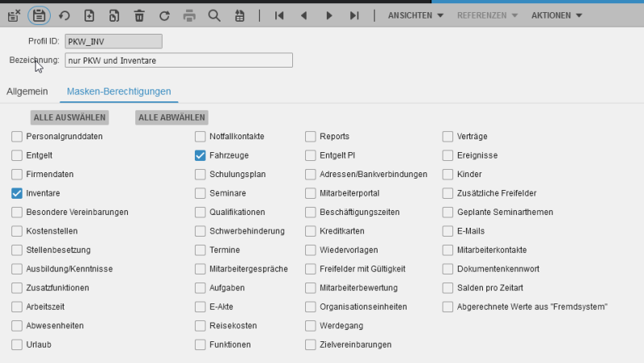Viewport: 644px width, 363px height.
Task: Enable the Reports checkbox
Action: (311, 136)
